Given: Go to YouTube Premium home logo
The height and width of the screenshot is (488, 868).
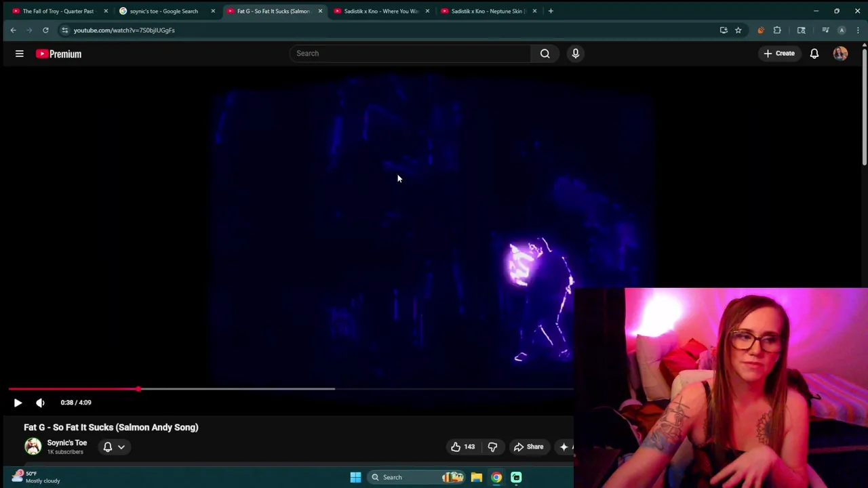Looking at the screenshot, I should (x=59, y=54).
